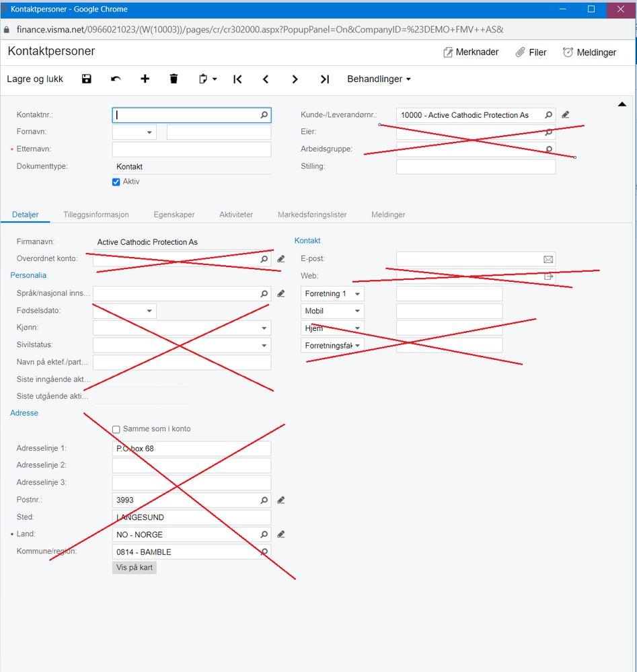Jump to the last record
The width and height of the screenshot is (637, 672).
pyautogui.click(x=324, y=79)
